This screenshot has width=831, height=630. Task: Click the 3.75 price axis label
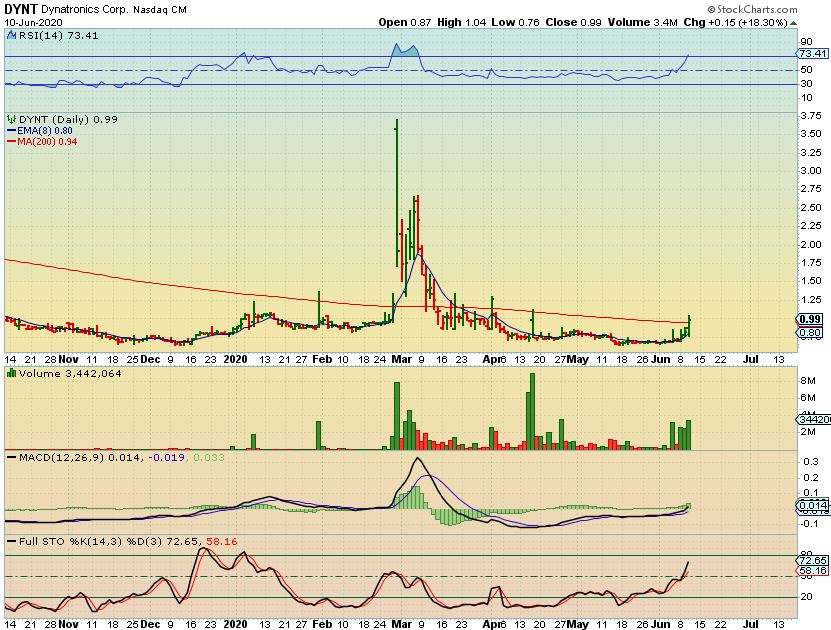coord(811,116)
